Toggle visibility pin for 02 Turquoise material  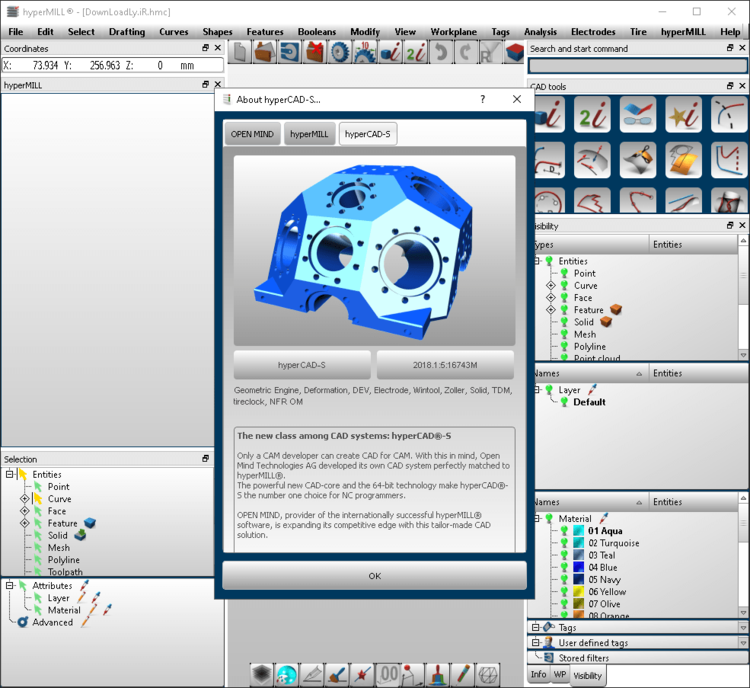tap(564, 543)
